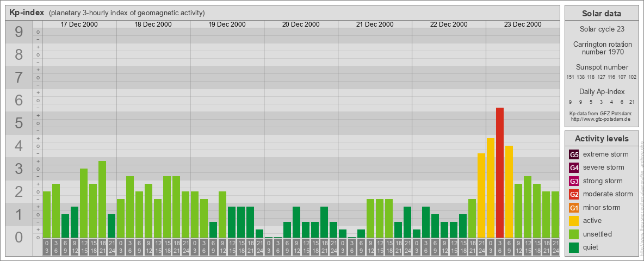
Task: Click the 'Solar data' panel heading
Action: [x=602, y=14]
